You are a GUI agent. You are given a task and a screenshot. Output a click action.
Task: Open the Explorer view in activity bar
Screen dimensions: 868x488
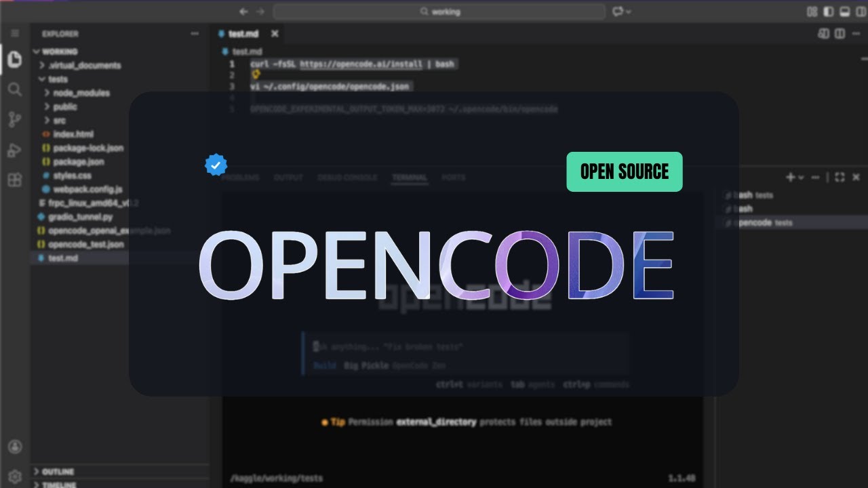tap(14, 60)
